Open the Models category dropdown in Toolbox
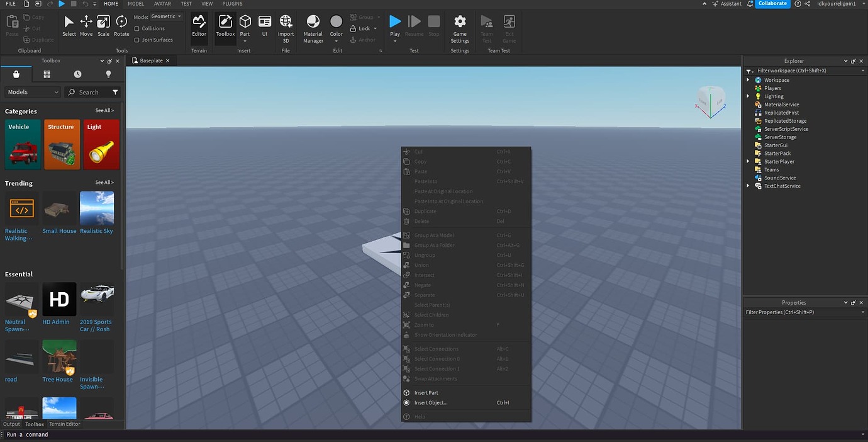The width and height of the screenshot is (868, 442). coord(31,92)
